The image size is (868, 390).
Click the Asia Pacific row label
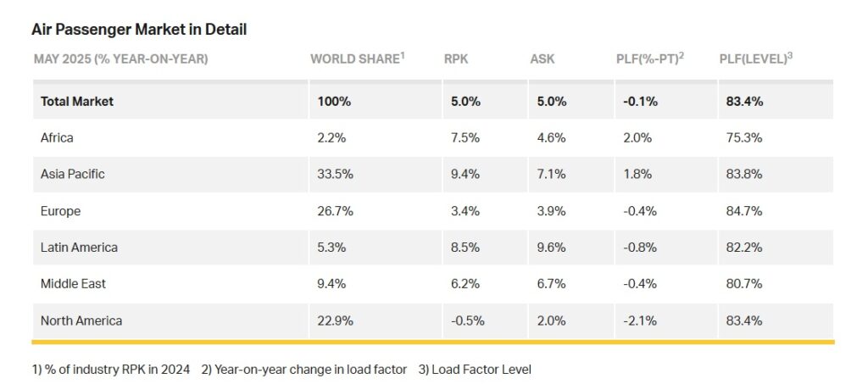pos(73,174)
